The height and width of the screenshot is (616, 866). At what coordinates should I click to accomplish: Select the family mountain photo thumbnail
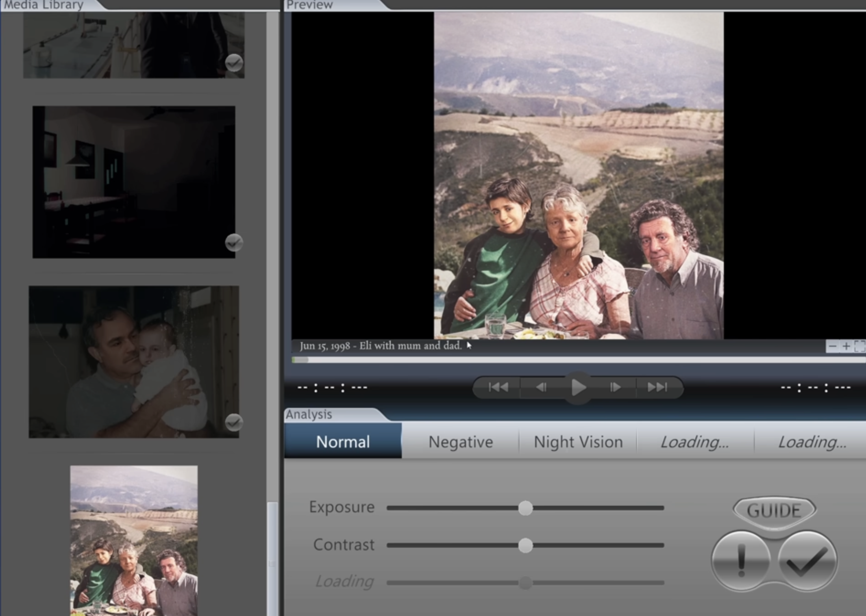(134, 540)
